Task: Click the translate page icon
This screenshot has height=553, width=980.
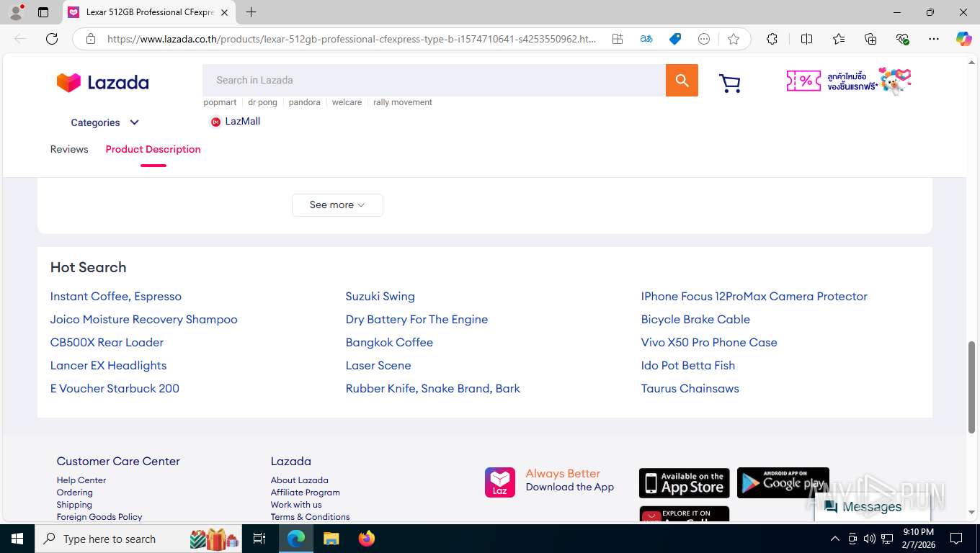Action: [646, 39]
